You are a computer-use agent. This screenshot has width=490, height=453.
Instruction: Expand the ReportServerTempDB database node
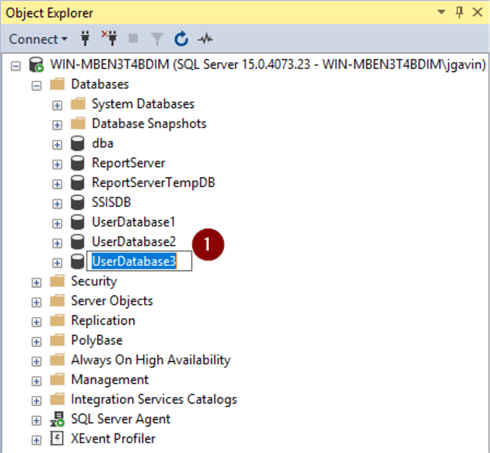[57, 184]
